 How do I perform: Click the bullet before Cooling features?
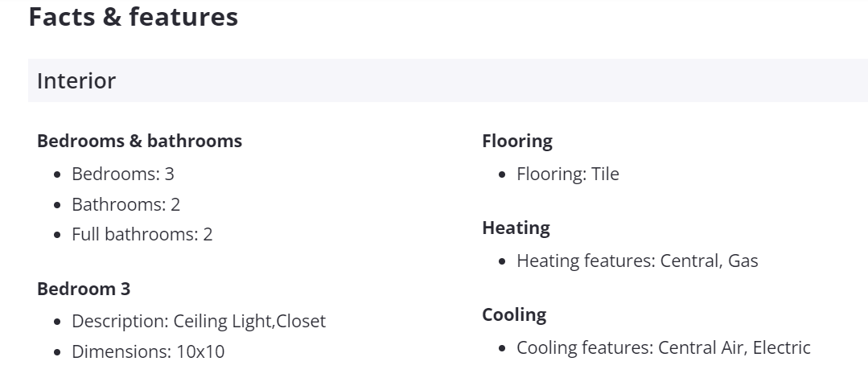click(503, 348)
